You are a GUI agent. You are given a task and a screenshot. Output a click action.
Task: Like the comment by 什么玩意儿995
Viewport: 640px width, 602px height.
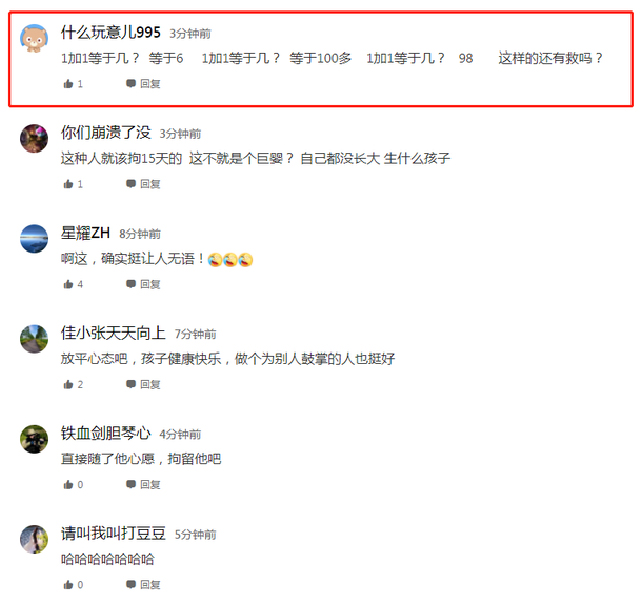(68, 84)
